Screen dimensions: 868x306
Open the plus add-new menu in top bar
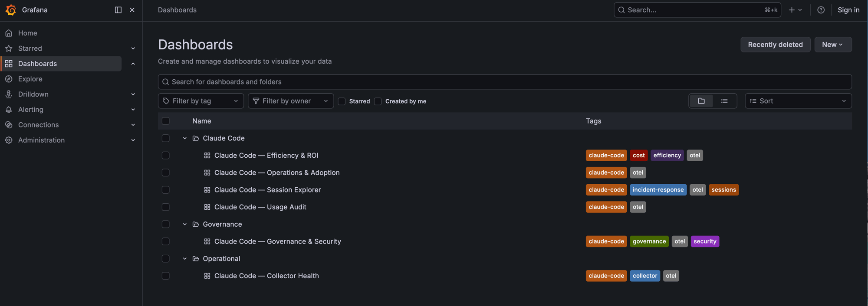click(x=795, y=10)
